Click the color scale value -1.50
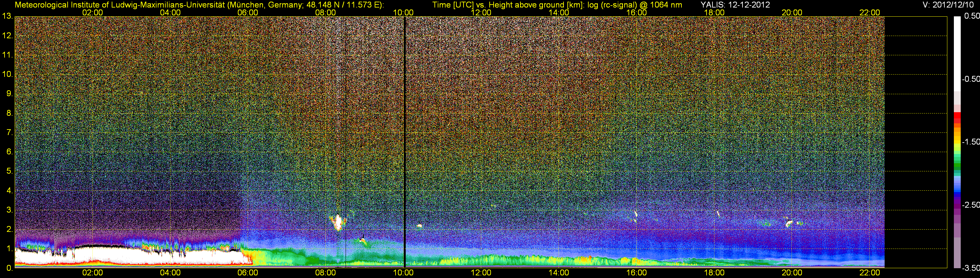The height and width of the screenshot is (278, 980). [x=971, y=142]
